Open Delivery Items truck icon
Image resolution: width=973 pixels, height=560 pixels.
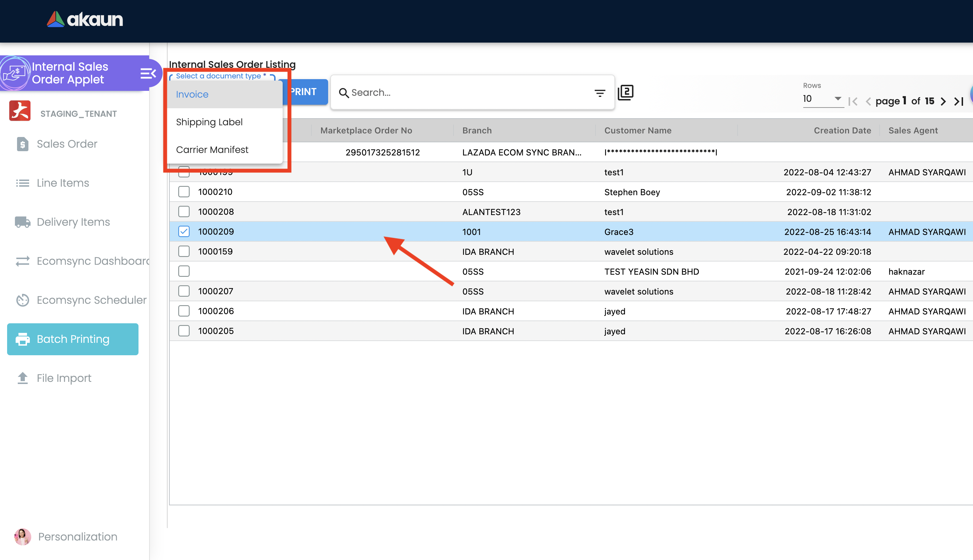(x=22, y=222)
